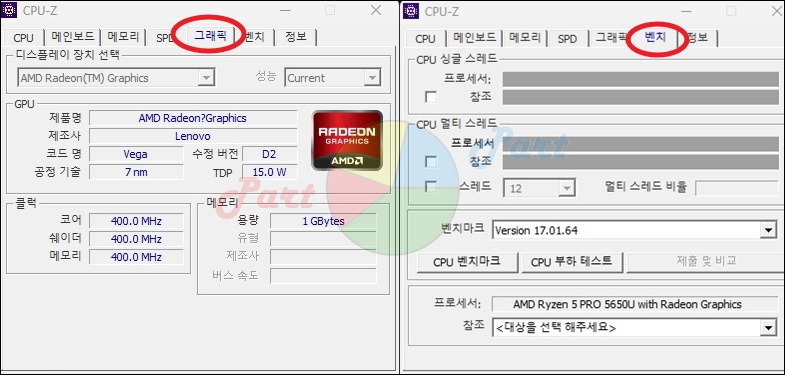Click the 공정 기술 value 7 nm
Viewport: 785px width, 375px height.
136,172
